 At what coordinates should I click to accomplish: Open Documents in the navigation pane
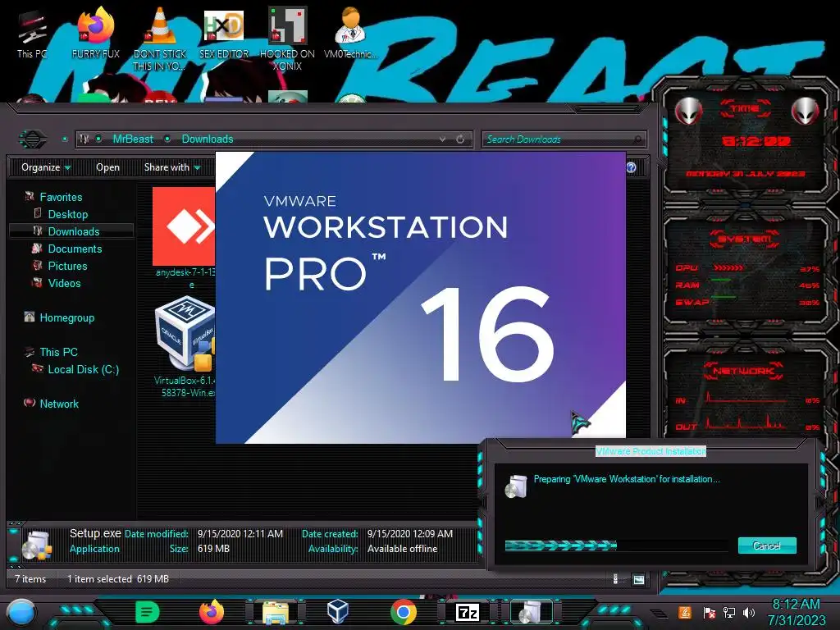[x=75, y=249]
